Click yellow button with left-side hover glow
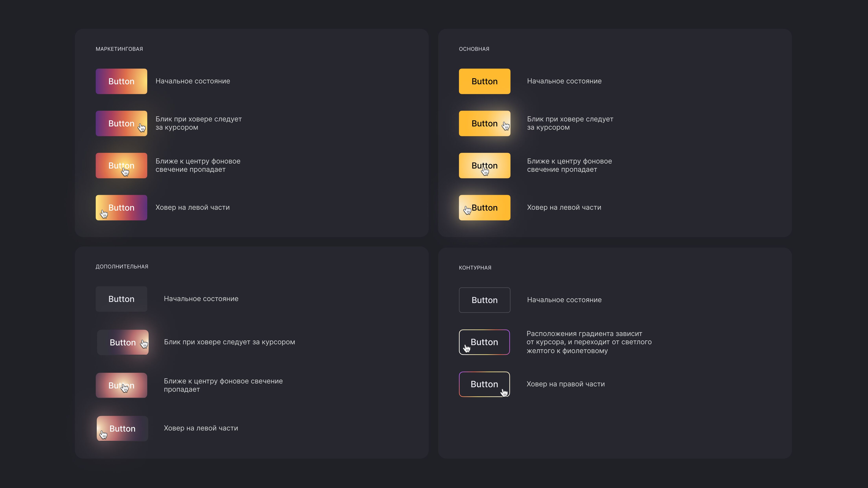Viewport: 868px width, 488px height. point(484,207)
